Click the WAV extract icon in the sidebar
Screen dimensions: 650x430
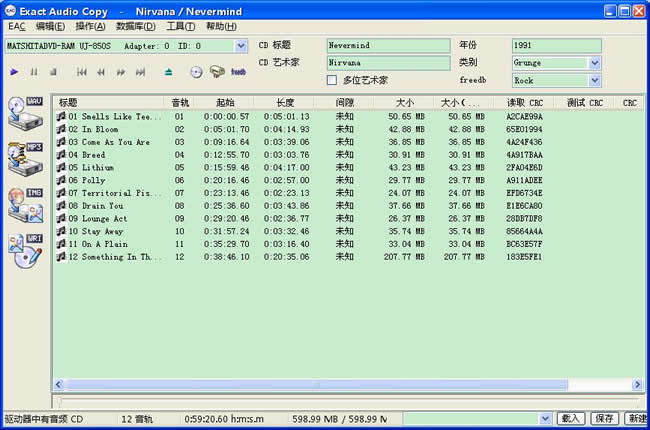(x=26, y=113)
